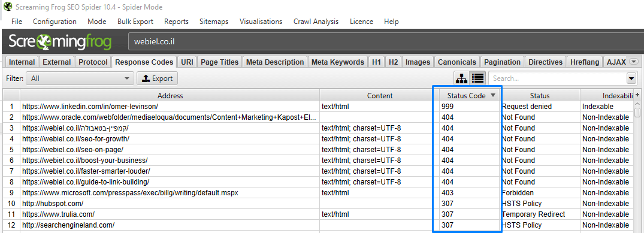Viewport: 644px width, 233px height.
Task: Switch to the URI tab
Action: 188,62
